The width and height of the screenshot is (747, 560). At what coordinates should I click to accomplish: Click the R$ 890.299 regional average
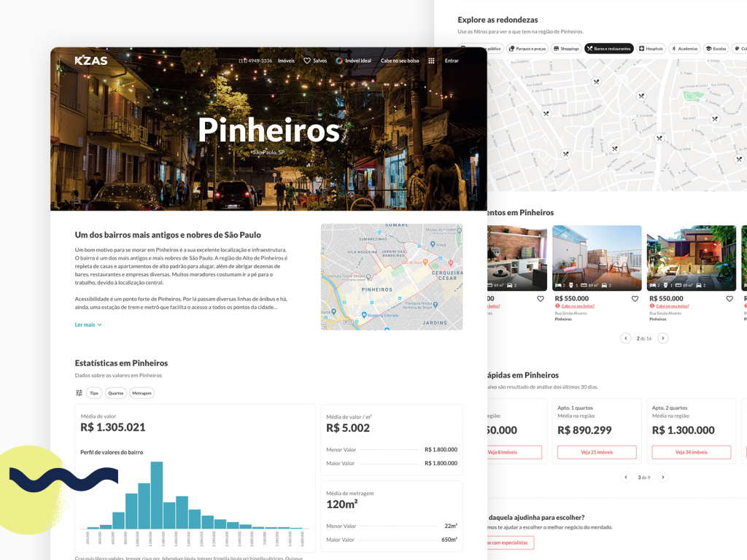tap(584, 430)
